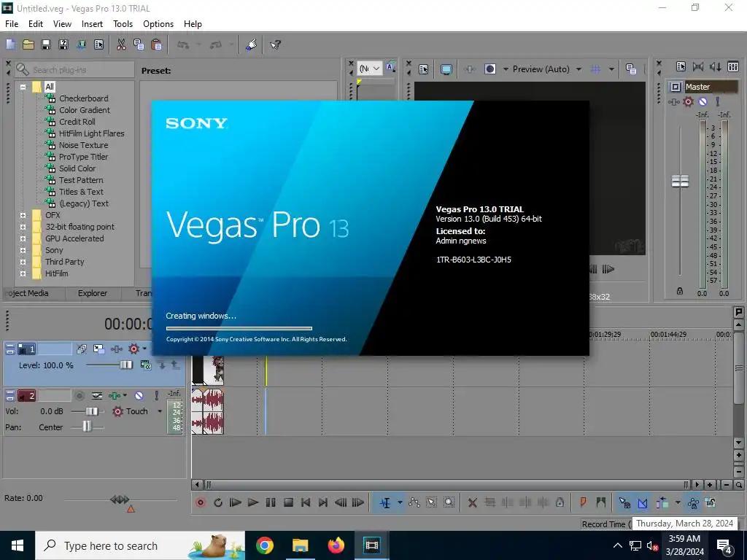
Task: Toggle Automatic Crossfades in bottom toolbar
Action: pos(643,502)
